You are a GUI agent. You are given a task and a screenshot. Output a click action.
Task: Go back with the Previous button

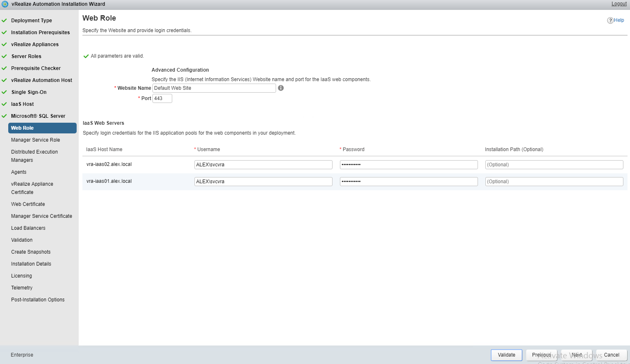541,355
